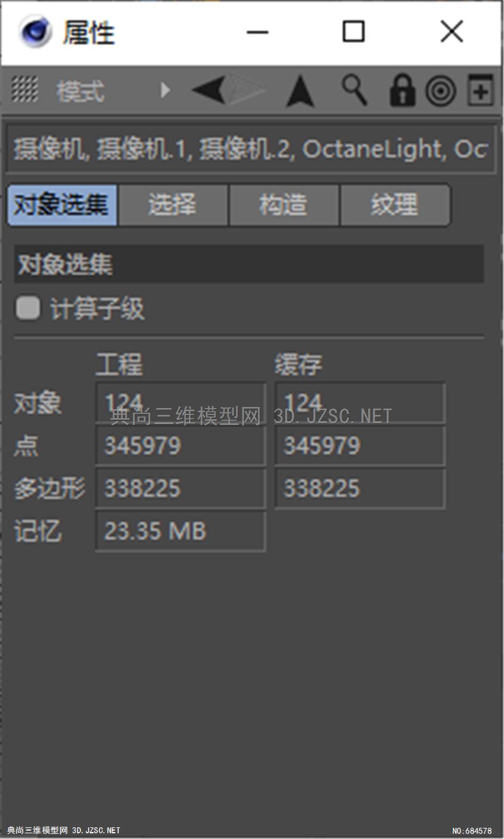This screenshot has height=839, width=504.
Task: Click the 工程 点 count field
Action: pos(180,445)
